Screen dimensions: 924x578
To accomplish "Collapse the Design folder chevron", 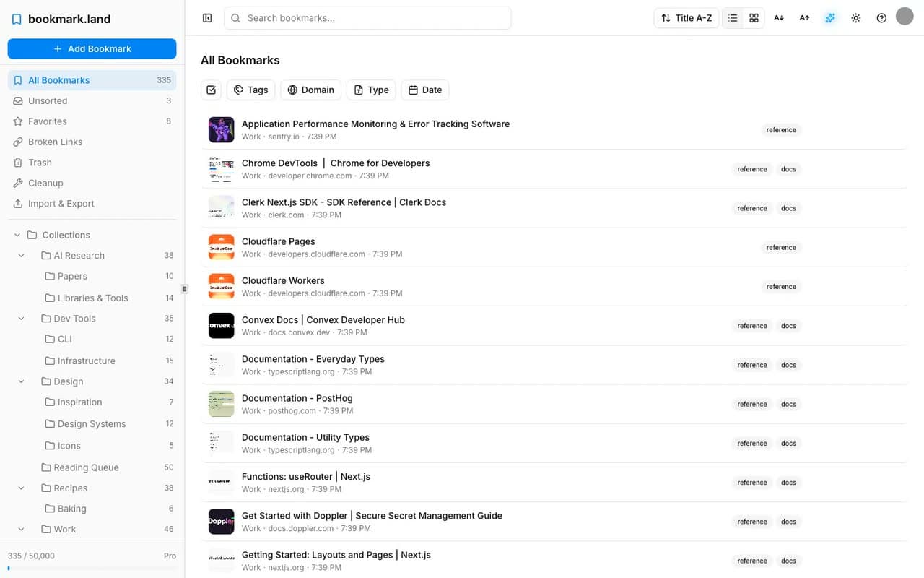I will point(21,381).
